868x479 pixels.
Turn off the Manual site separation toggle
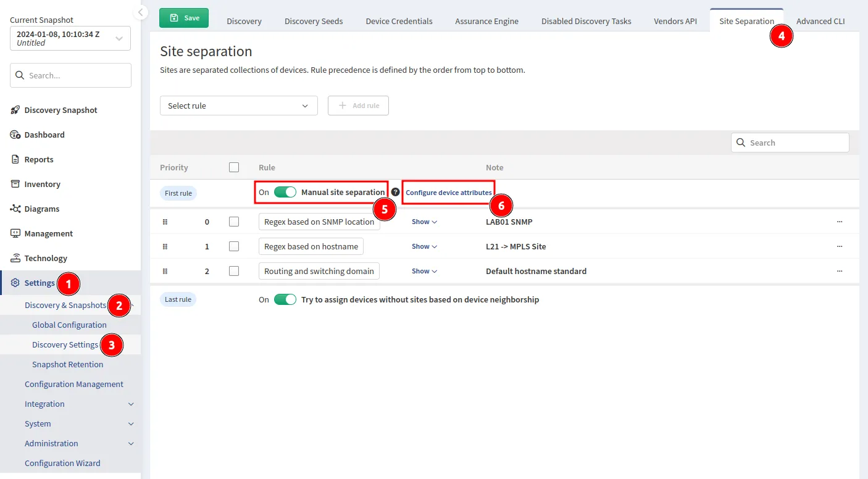tap(284, 192)
